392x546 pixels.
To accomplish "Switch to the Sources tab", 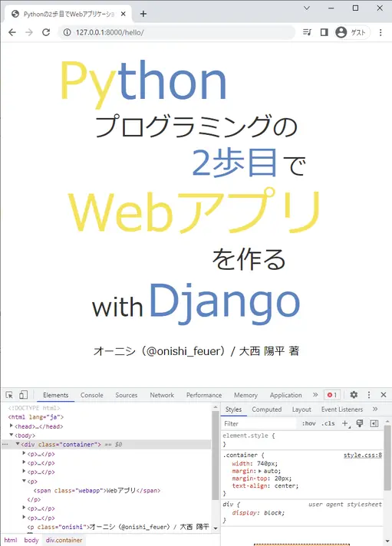I will pyautogui.click(x=126, y=395).
